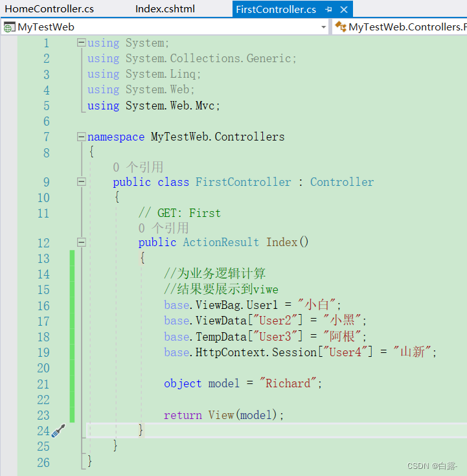Show references above the Index method

(x=163, y=228)
